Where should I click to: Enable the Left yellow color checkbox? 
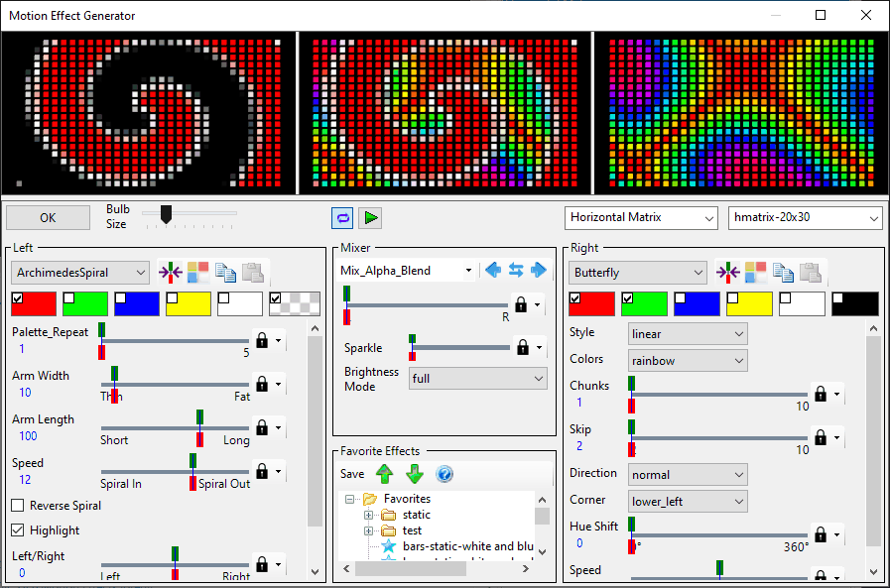click(173, 298)
